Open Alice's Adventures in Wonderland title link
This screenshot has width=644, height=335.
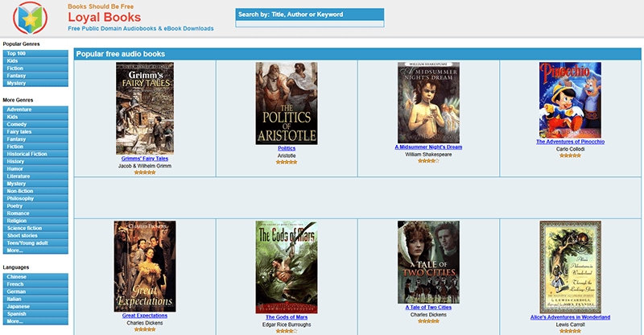570,317
